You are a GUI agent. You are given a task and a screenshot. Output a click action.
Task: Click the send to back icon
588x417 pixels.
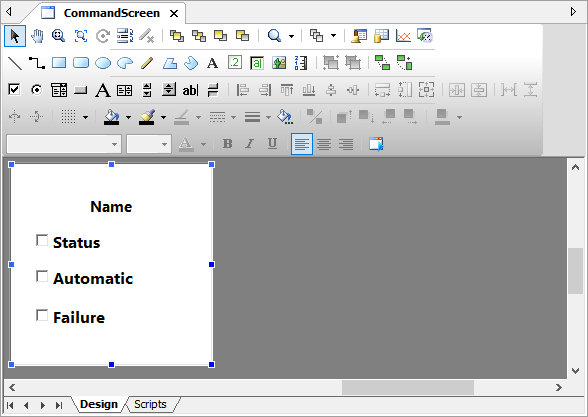tap(199, 36)
